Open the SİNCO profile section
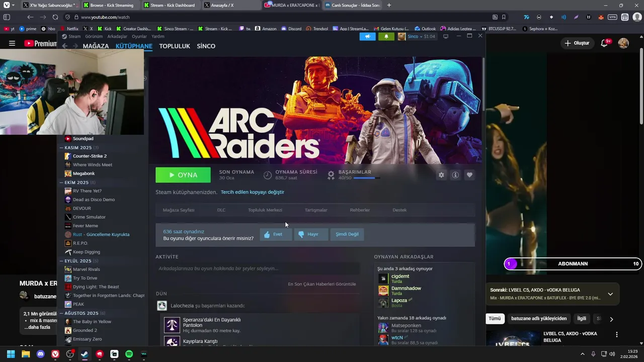 (x=206, y=46)
